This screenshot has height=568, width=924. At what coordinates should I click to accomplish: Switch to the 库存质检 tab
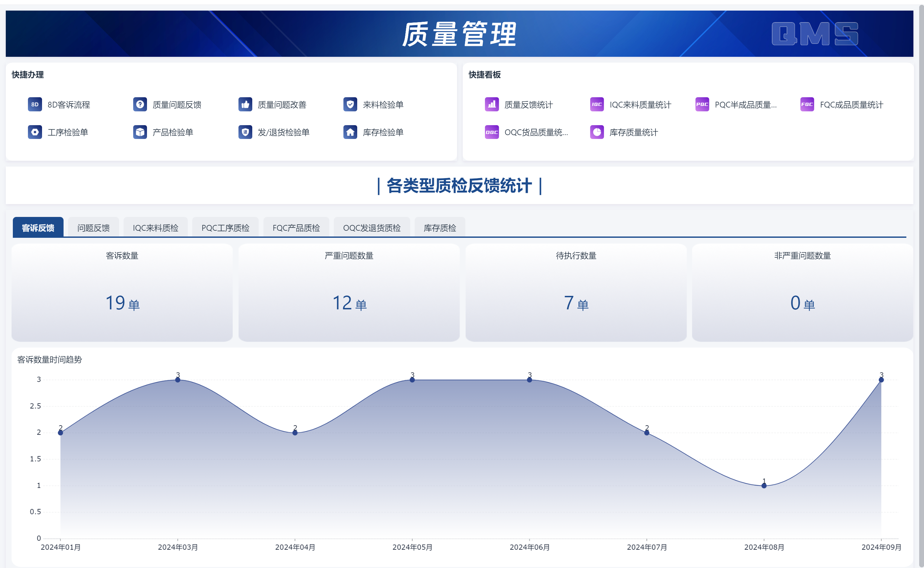(440, 228)
